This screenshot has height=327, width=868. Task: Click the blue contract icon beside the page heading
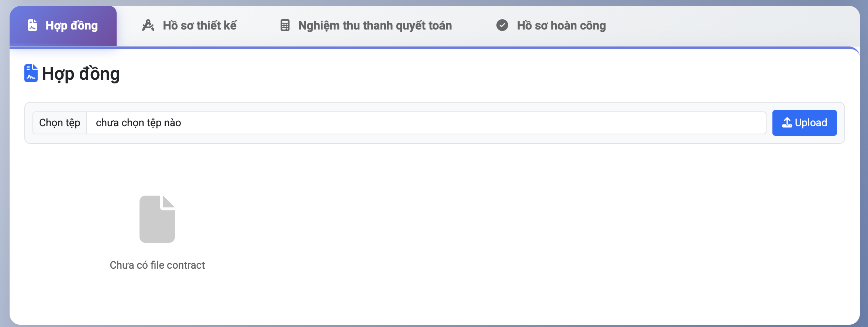pyautogui.click(x=31, y=73)
